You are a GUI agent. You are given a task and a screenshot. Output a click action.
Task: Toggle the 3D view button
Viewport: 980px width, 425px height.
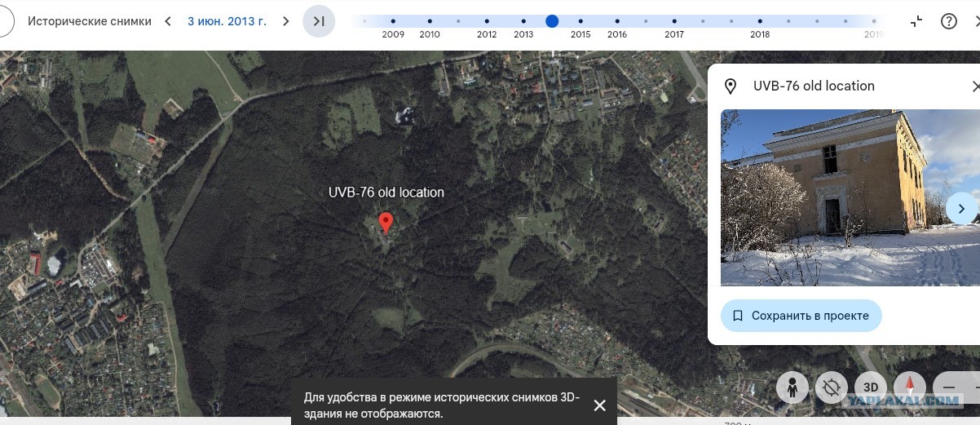click(871, 387)
